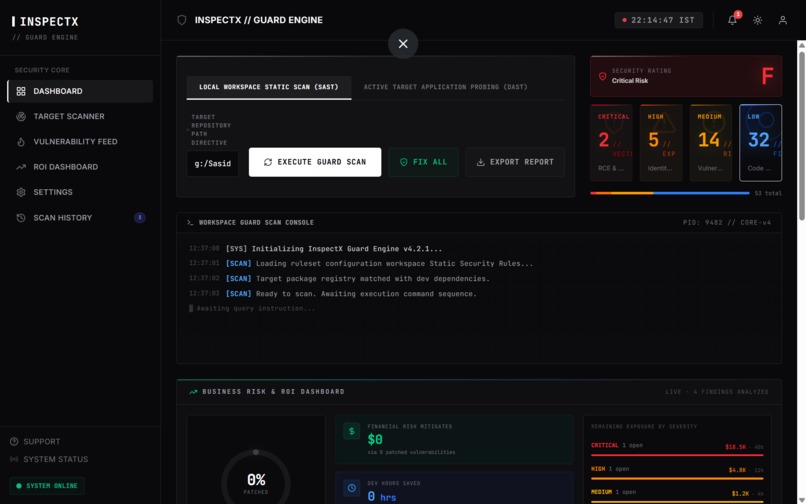The image size is (806, 504).
Task: Click the clock icon in Dev Hours Saved
Action: (352, 488)
